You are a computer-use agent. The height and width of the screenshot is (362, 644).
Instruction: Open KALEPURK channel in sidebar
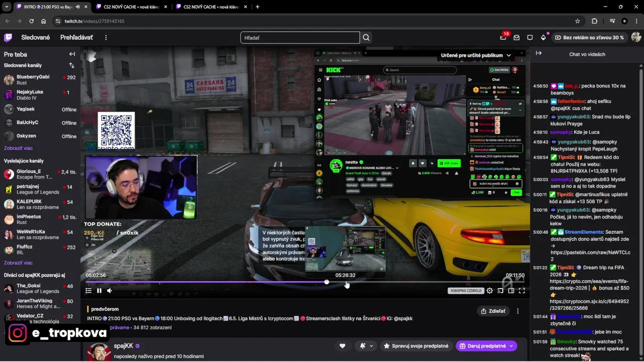pos(40,205)
